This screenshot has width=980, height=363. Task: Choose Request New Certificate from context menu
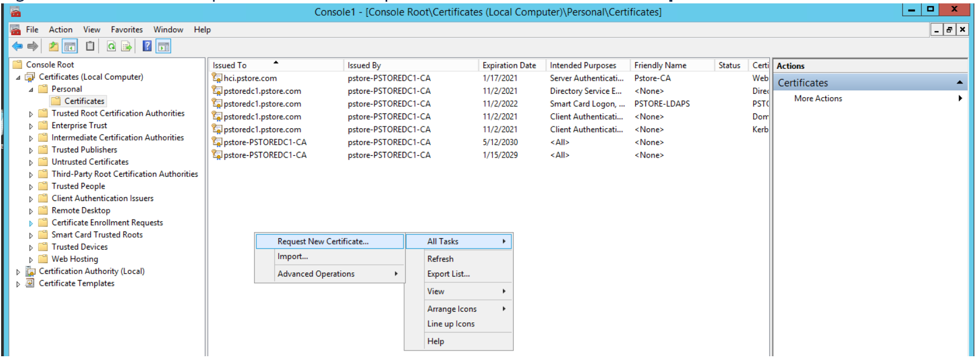pos(323,242)
